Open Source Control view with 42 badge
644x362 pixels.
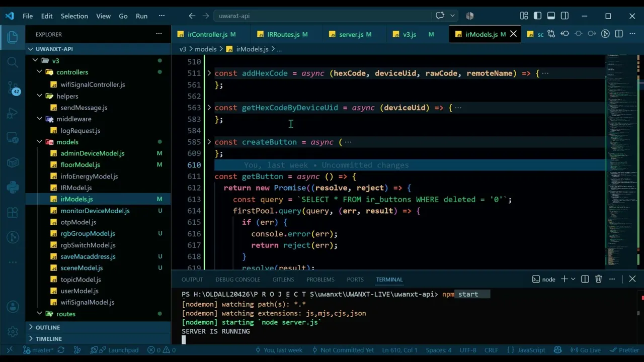point(13,88)
